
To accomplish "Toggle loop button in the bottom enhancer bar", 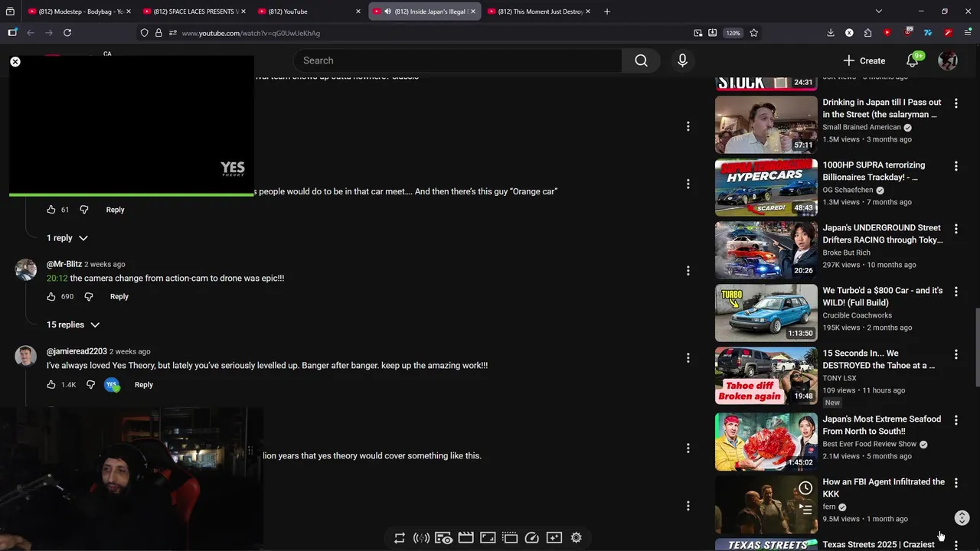I will (400, 538).
